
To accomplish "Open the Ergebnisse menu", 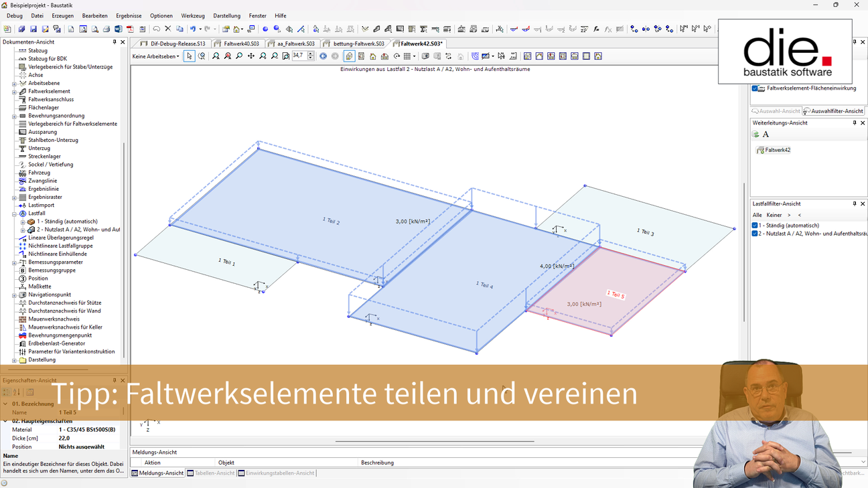I will click(x=129, y=15).
